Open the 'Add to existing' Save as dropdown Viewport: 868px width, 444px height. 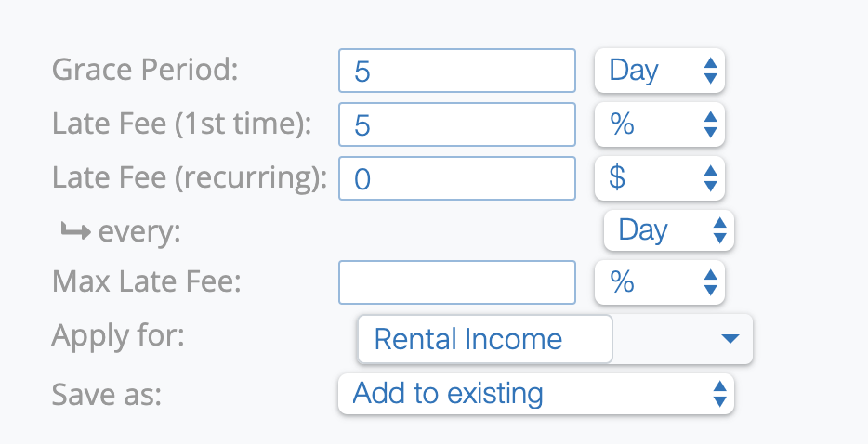click(x=536, y=394)
